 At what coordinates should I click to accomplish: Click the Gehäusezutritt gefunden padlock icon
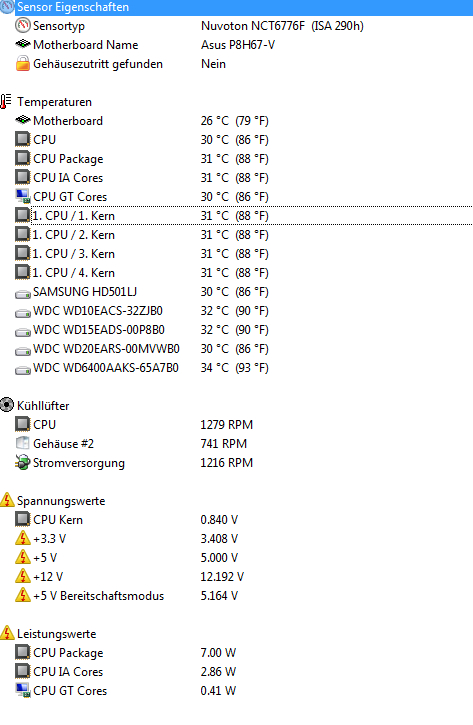click(x=23, y=63)
